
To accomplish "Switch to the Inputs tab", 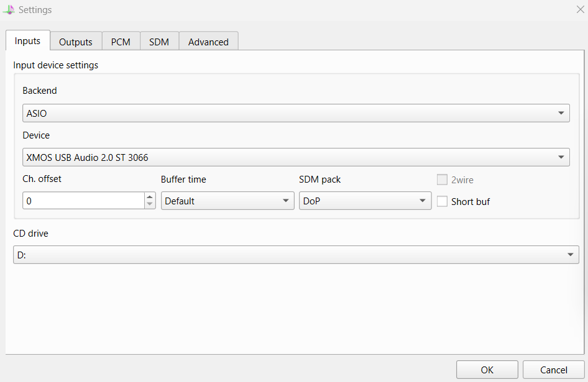I will point(28,40).
